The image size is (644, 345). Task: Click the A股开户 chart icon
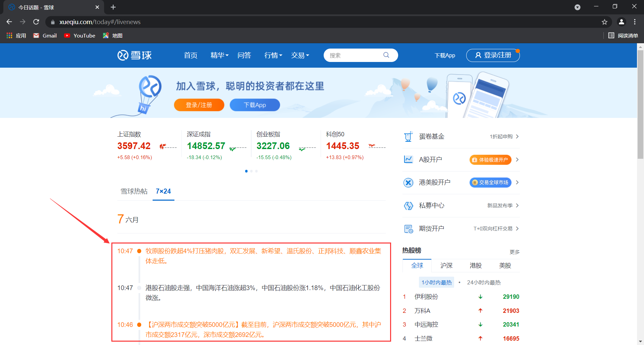(408, 159)
